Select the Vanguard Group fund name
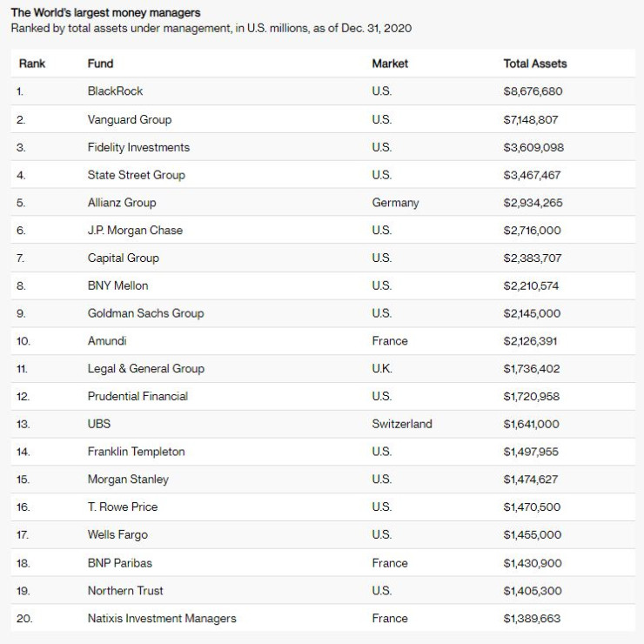This screenshot has height=644, width=644. tap(130, 119)
